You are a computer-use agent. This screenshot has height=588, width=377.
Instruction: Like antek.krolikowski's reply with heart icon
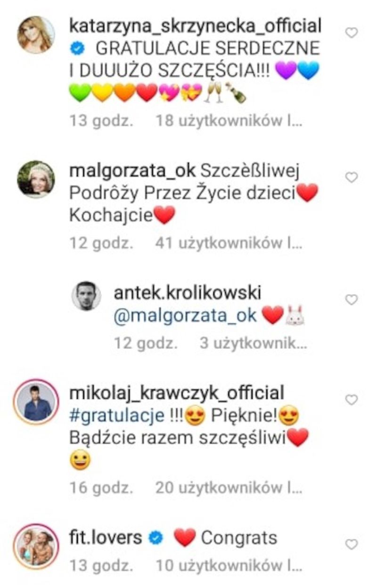(x=352, y=299)
